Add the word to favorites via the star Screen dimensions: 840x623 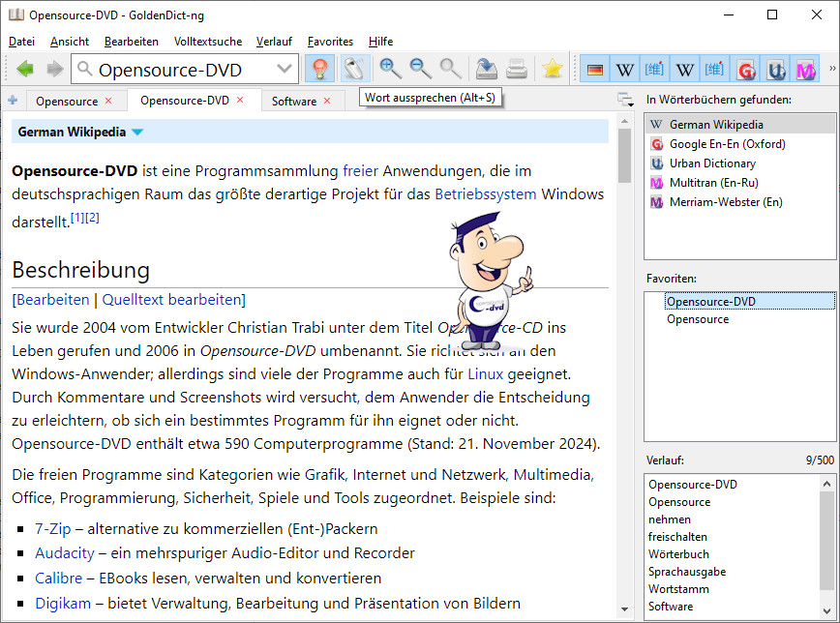point(552,69)
